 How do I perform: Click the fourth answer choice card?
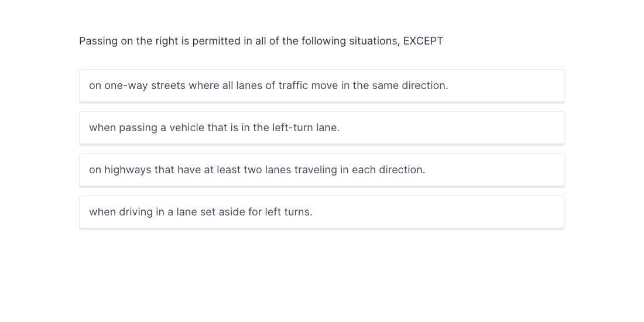[x=321, y=212]
